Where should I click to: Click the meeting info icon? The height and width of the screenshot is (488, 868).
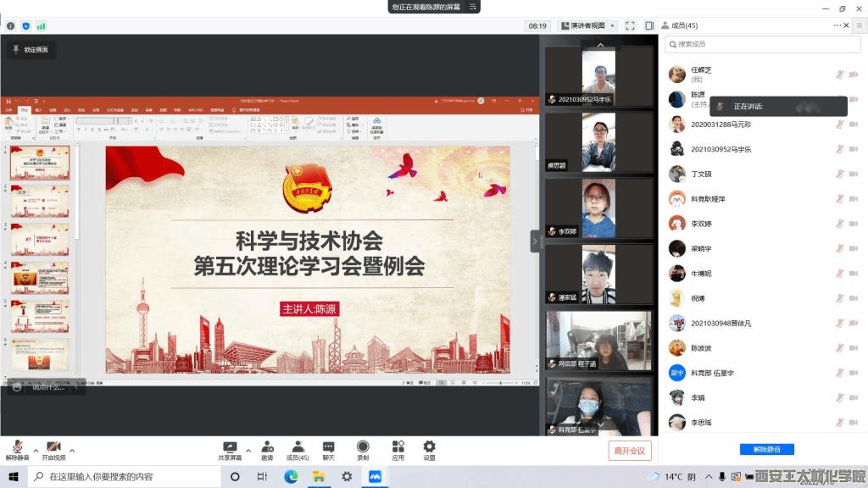coord(10,25)
